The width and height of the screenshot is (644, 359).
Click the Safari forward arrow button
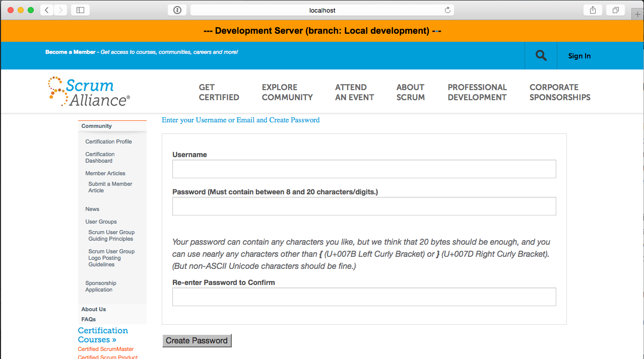(x=60, y=10)
